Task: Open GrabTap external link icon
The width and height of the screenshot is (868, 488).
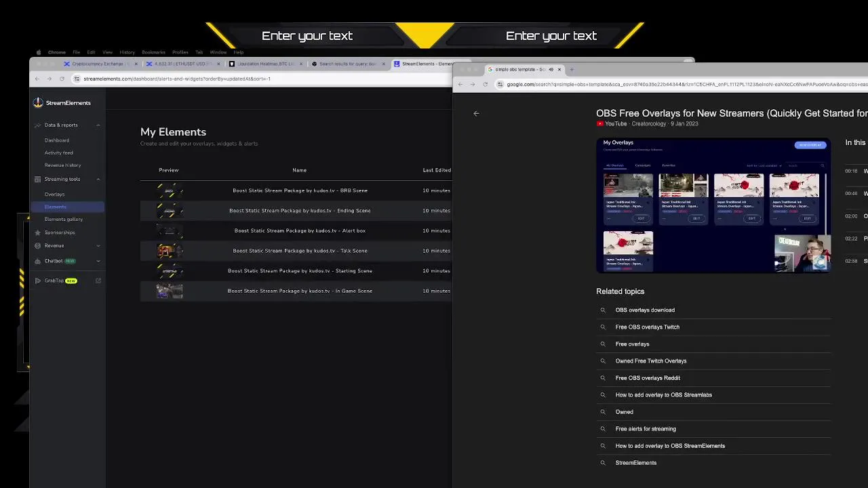Action: click(x=98, y=281)
